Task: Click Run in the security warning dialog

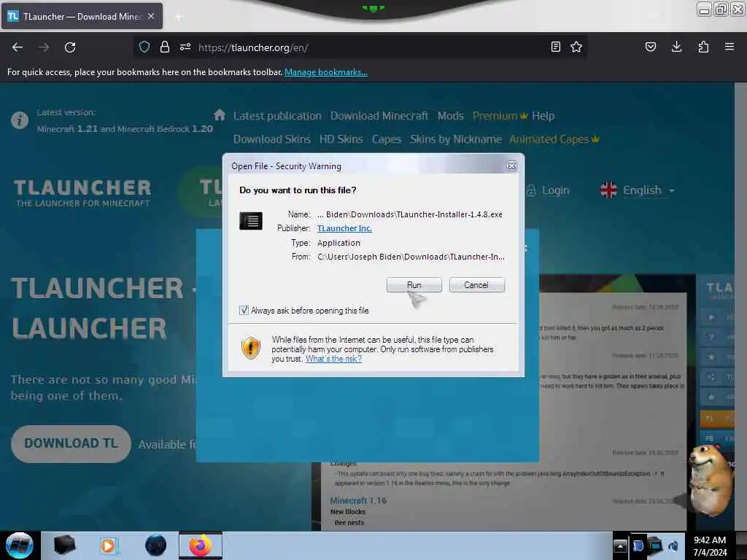Action: click(x=414, y=285)
